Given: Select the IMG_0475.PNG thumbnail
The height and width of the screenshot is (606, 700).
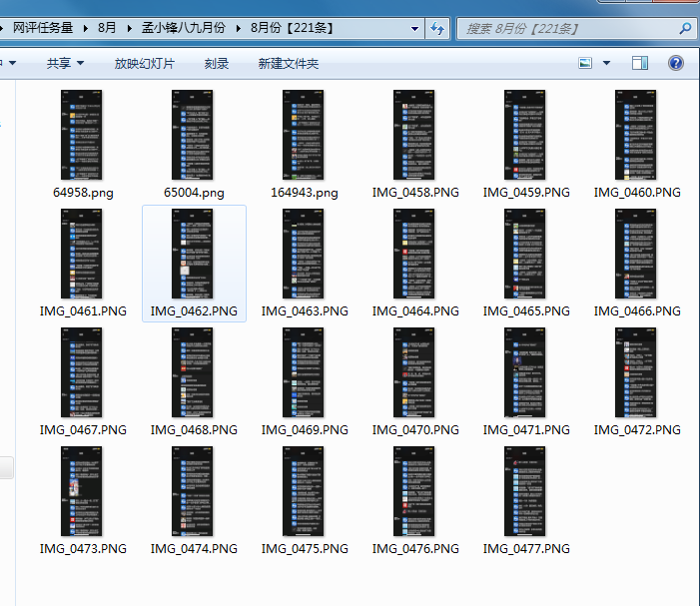Looking at the screenshot, I should tap(304, 491).
